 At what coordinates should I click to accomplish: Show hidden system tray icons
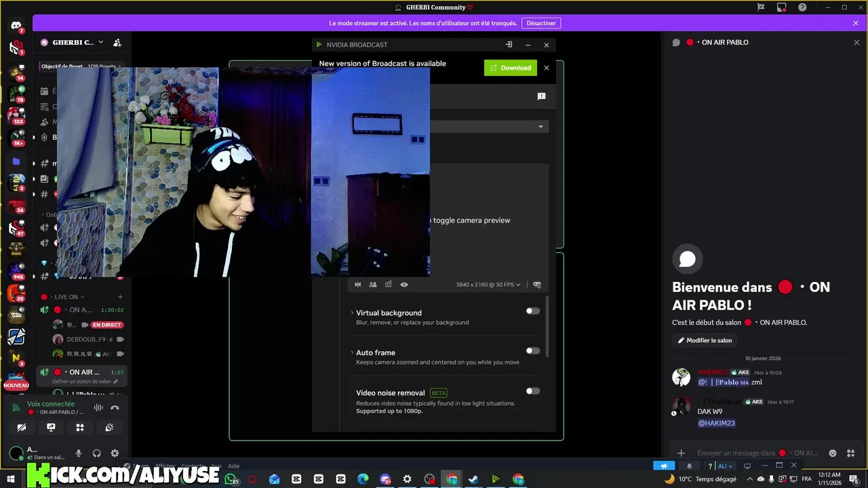749,479
